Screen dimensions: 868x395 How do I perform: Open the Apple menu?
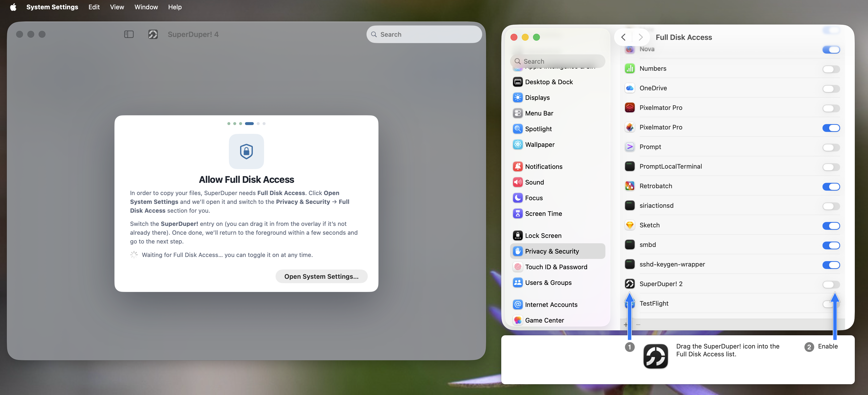click(13, 7)
